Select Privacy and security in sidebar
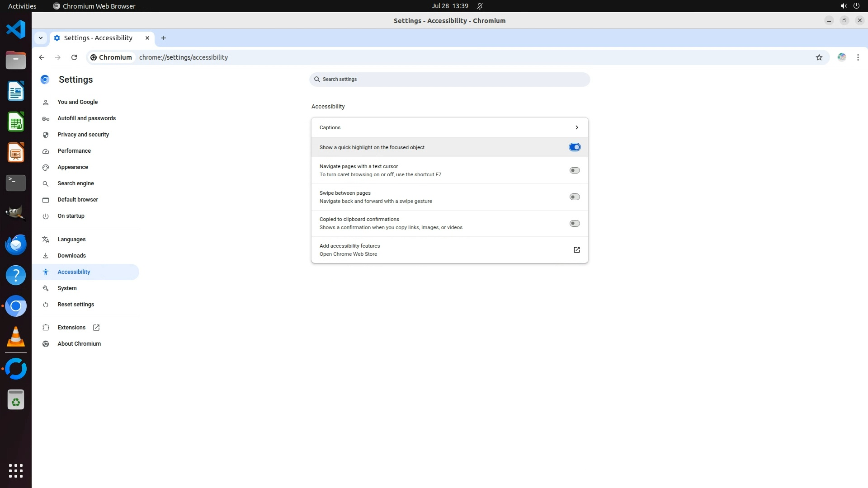The image size is (868, 488). [83, 135]
